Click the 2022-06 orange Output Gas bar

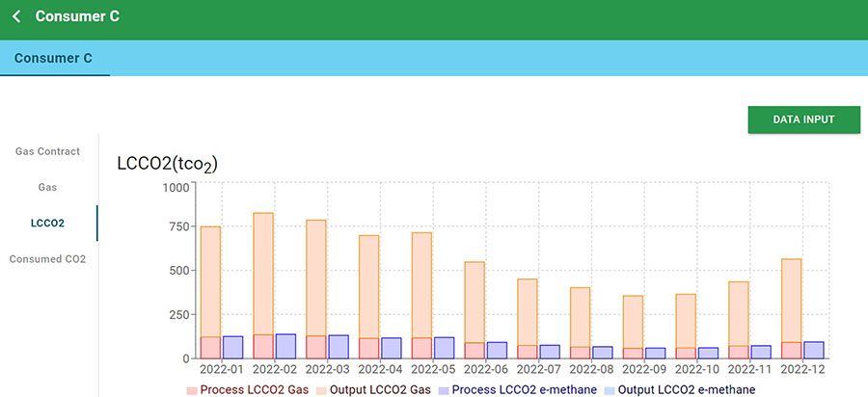[475, 303]
